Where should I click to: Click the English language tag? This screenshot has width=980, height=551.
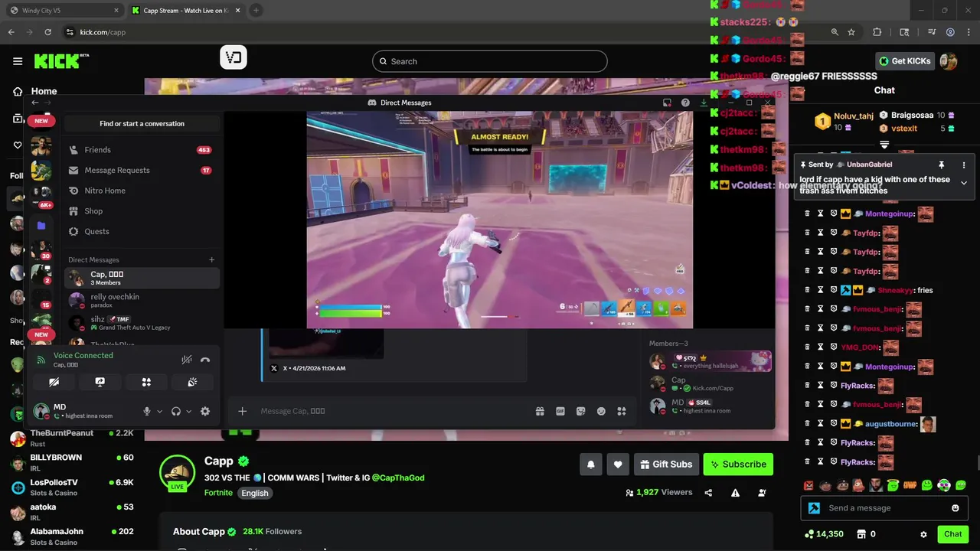click(x=255, y=493)
